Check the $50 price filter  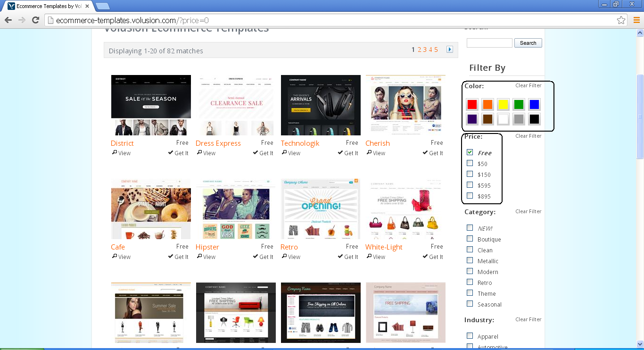[470, 163]
